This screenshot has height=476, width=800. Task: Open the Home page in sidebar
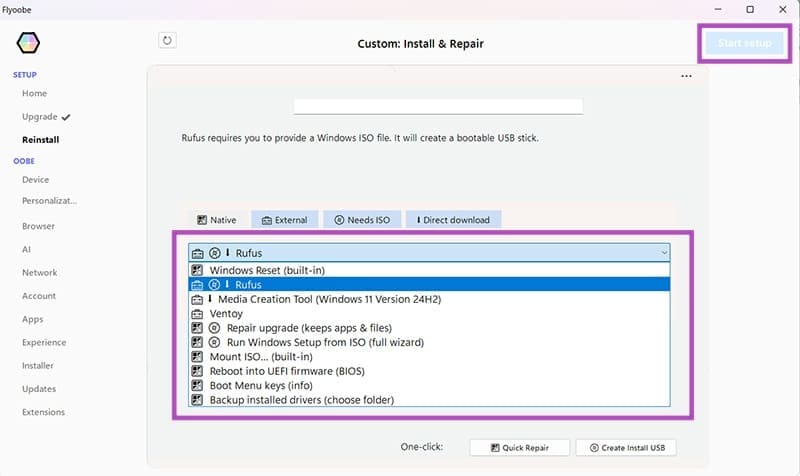click(35, 93)
